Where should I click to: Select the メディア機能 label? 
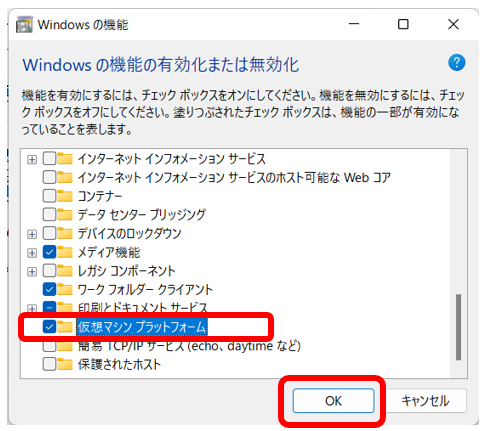tap(109, 252)
